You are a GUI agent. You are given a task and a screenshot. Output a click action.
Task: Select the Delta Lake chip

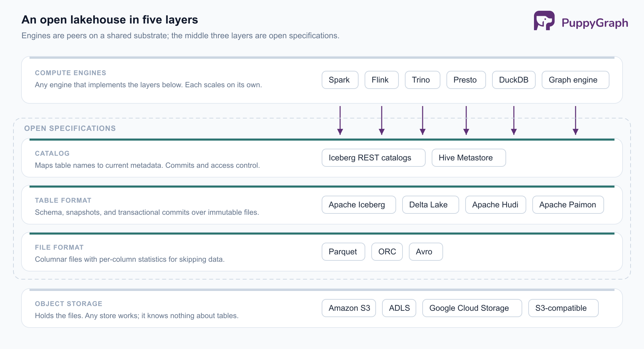point(431,205)
